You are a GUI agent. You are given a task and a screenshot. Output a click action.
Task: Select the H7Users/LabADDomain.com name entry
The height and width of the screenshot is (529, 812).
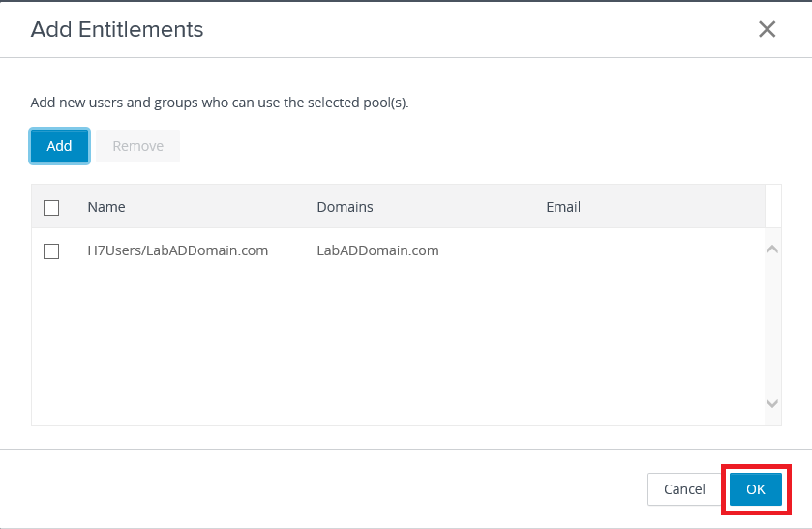pos(177,250)
